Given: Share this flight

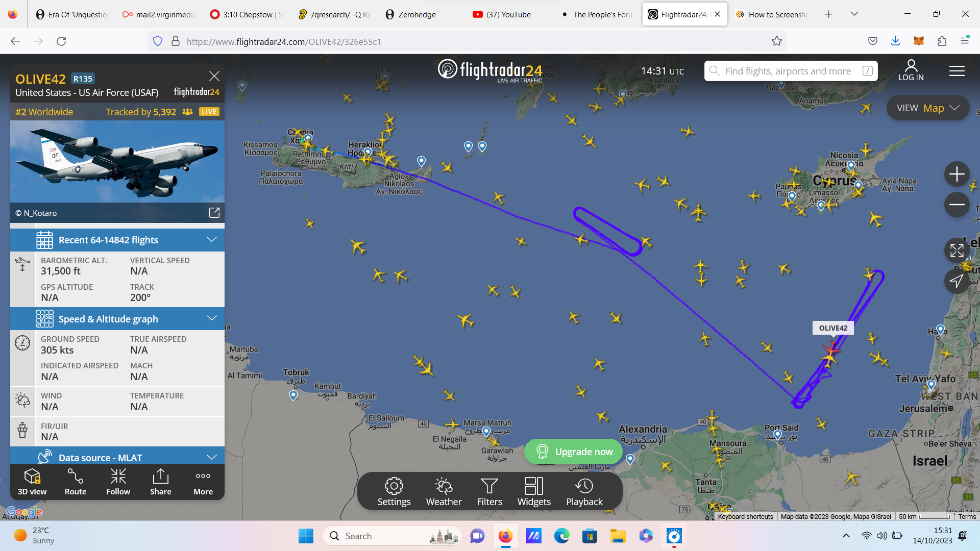Looking at the screenshot, I should (161, 482).
